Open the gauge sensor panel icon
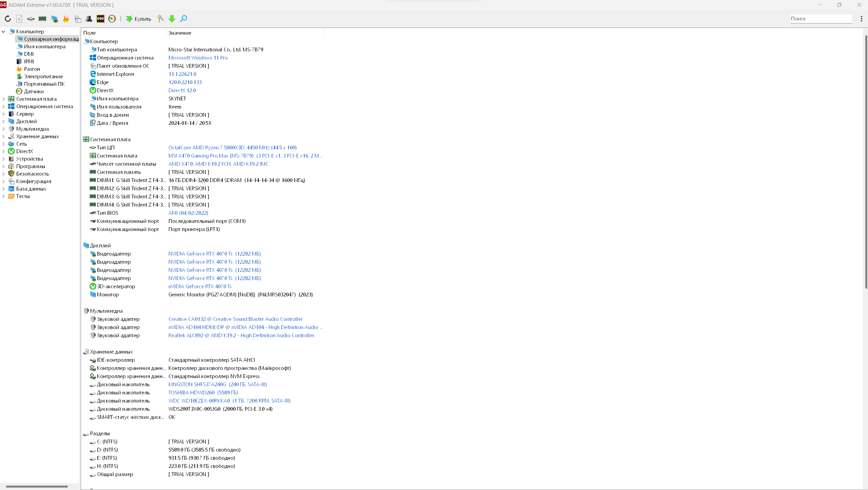 point(112,19)
